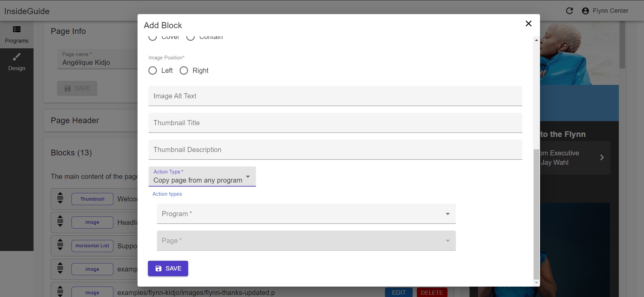Click Image tag of Headli block

[x=92, y=222]
